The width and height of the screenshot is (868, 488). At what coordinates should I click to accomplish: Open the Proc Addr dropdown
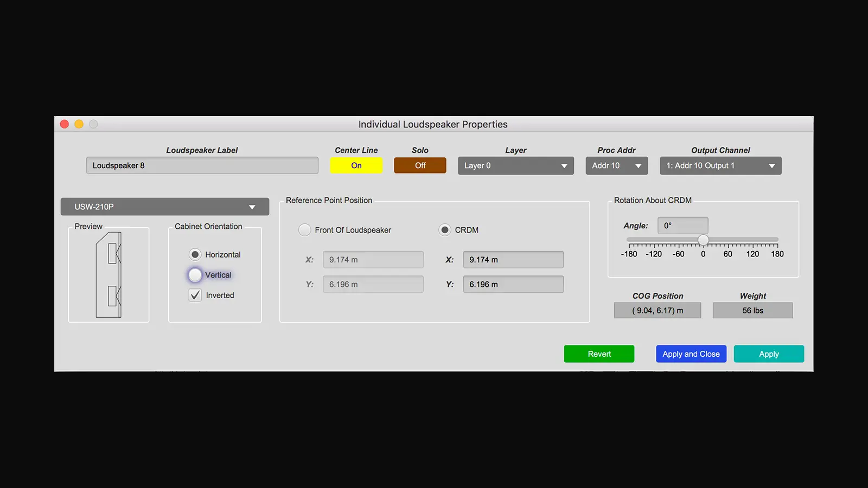point(616,165)
